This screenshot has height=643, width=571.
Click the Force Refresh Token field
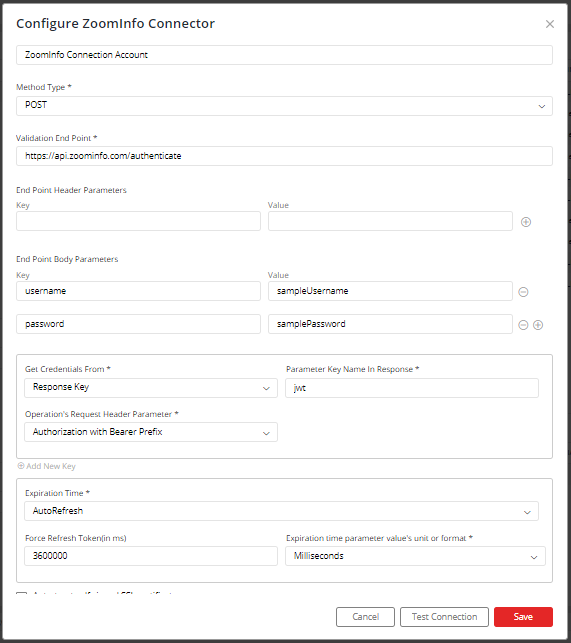pos(151,556)
